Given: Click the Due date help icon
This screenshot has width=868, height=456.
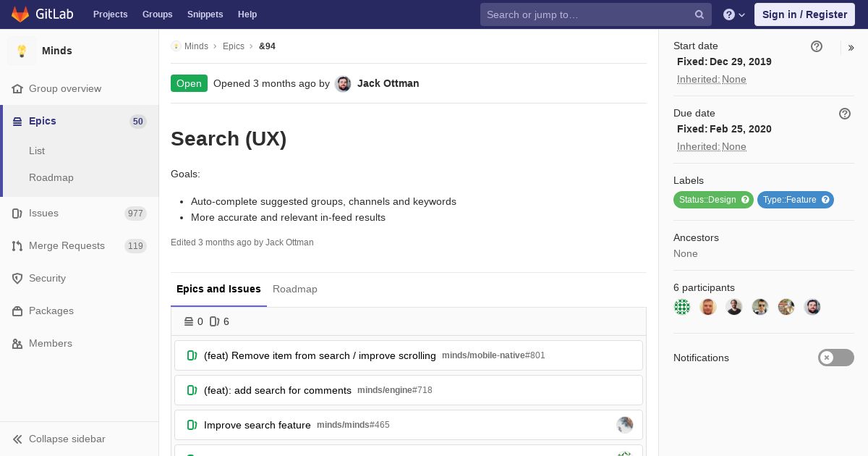Looking at the screenshot, I should [x=845, y=114].
